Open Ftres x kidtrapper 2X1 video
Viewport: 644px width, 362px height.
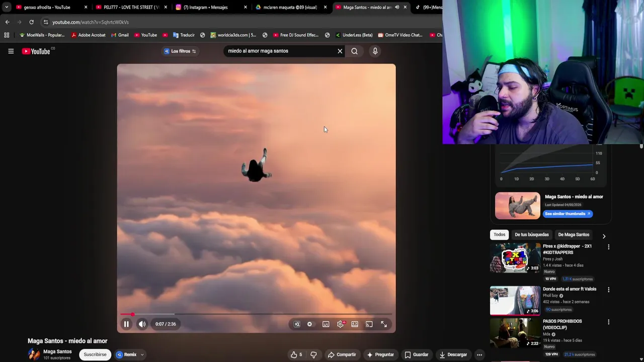515,258
